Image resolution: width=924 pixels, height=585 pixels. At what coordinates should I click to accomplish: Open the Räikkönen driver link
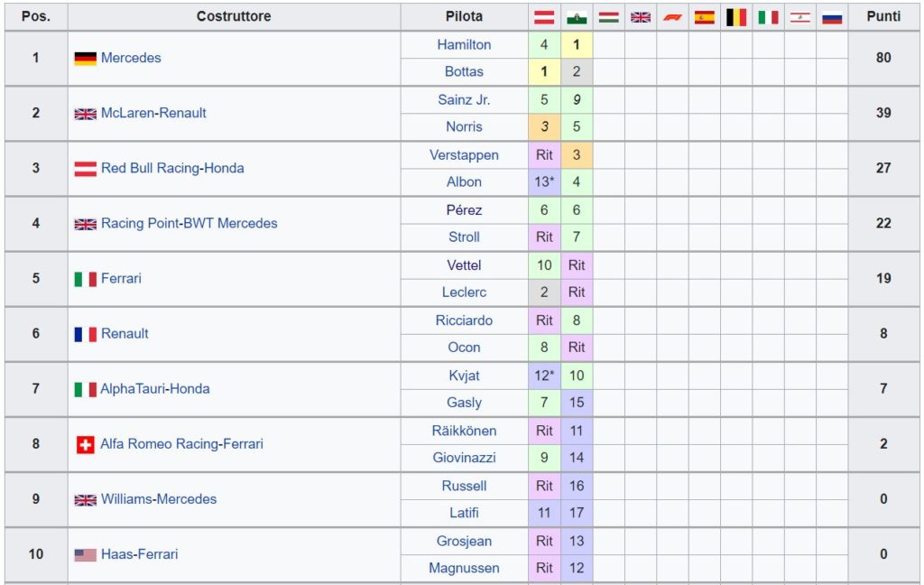tap(464, 431)
